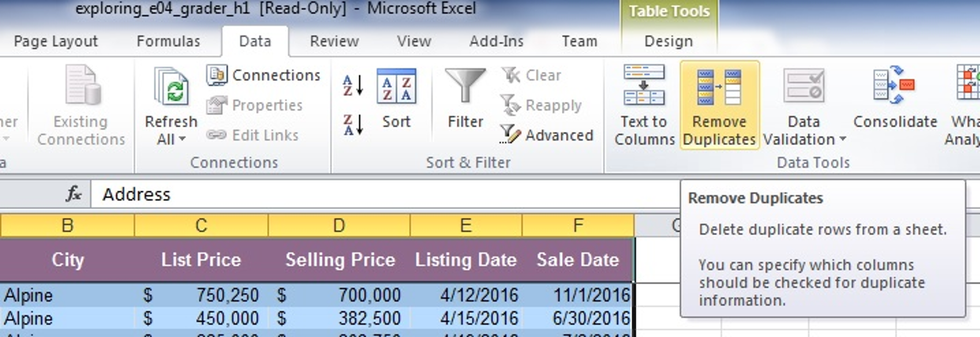Select the cell with 4/15/2016
Image resolution: width=980 pixels, height=337 pixels.
466,318
